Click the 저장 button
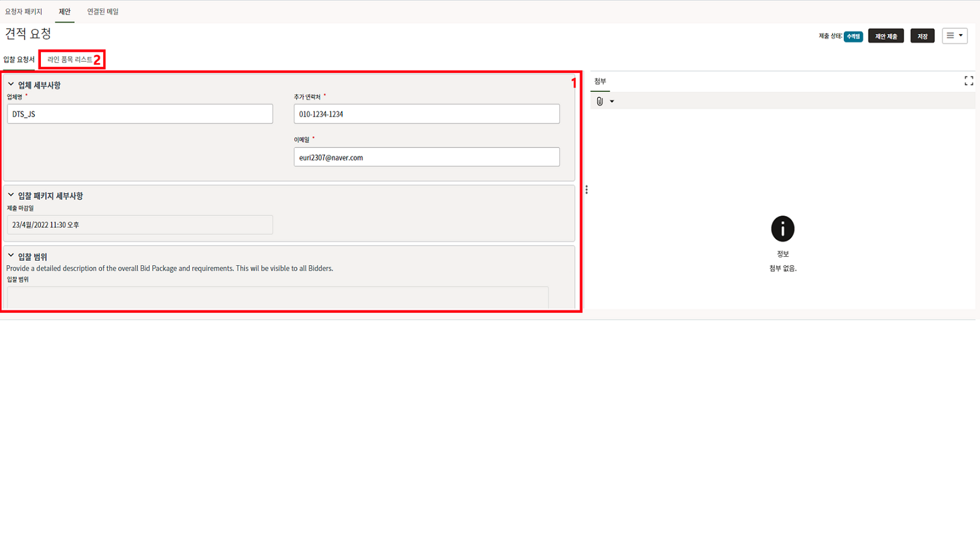 pyautogui.click(x=922, y=37)
